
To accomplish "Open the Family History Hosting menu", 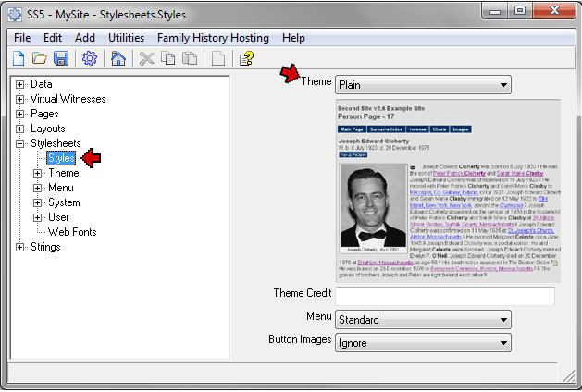I will [213, 38].
